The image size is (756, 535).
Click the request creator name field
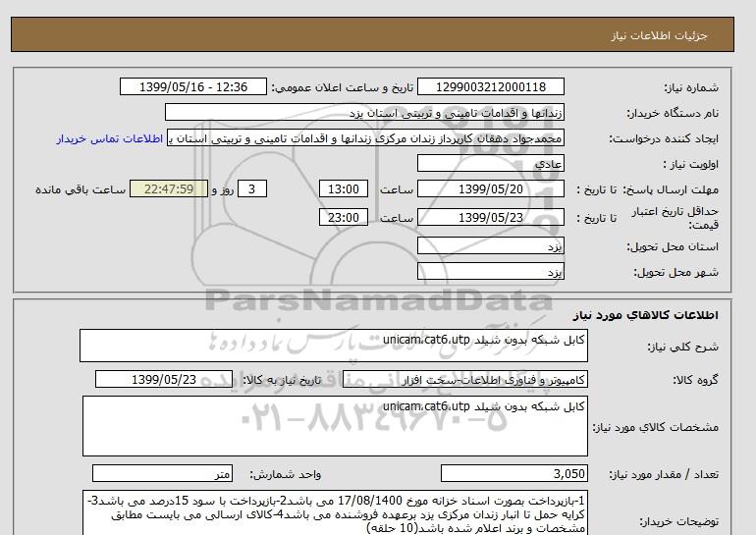(365, 138)
